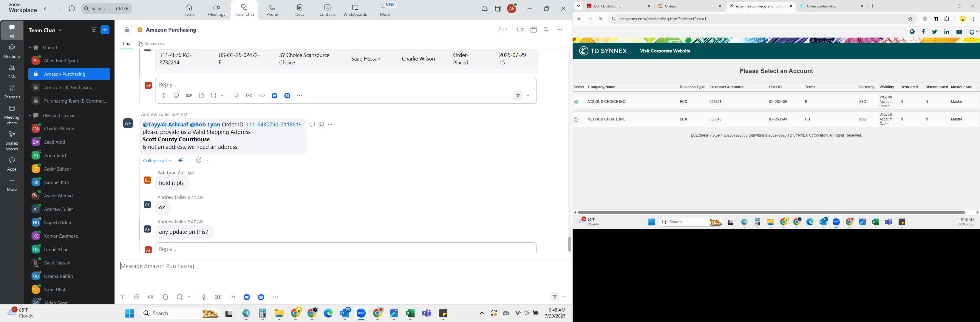Switch to Zoom Meetings tab
The height and width of the screenshot is (322, 980).
click(217, 10)
